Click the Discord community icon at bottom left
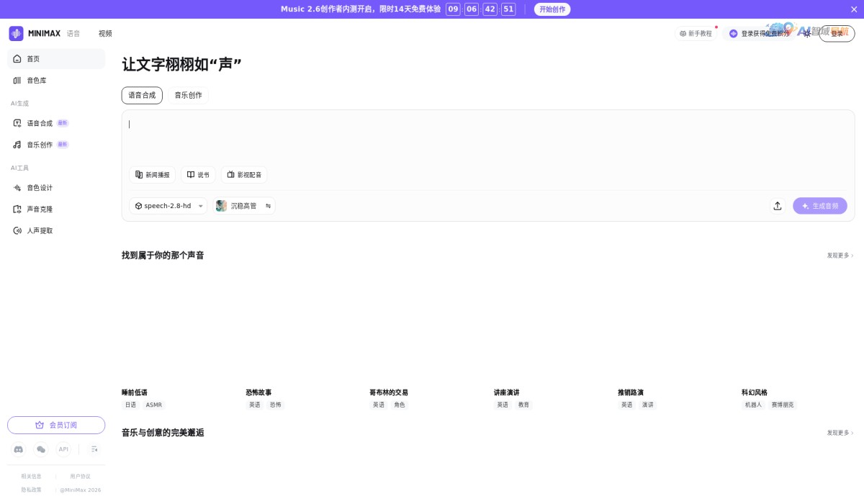864x504 pixels. point(18,449)
